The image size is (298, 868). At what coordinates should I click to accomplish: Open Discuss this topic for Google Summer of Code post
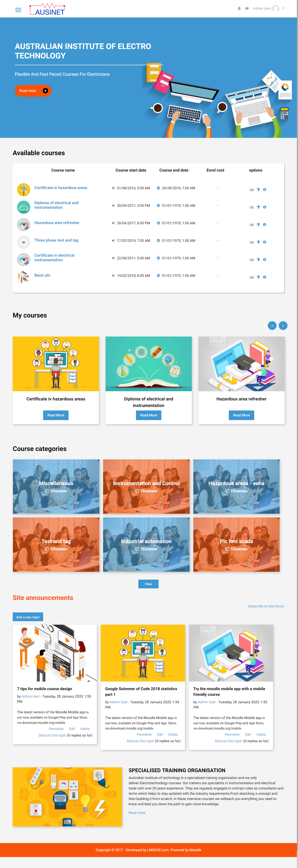140,741
